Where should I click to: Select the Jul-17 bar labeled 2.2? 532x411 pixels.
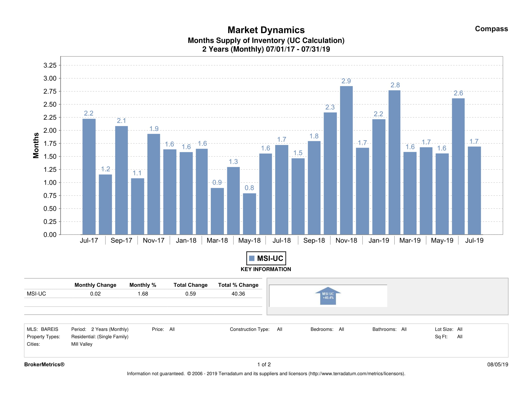(x=89, y=177)
